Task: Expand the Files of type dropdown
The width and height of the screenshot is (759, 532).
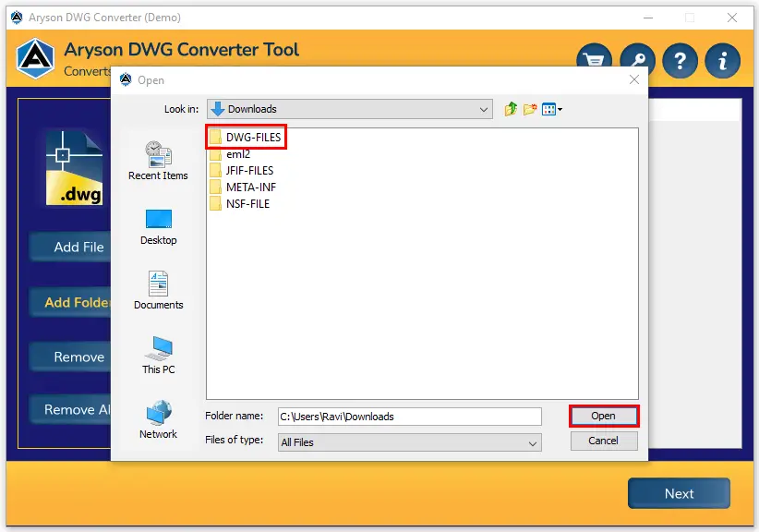Action: tap(410, 442)
